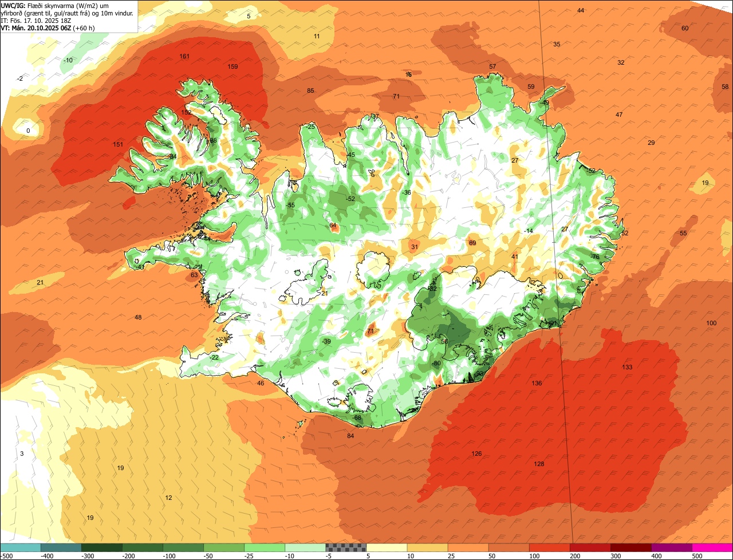Click the map value "57" by the north coast

492,66
